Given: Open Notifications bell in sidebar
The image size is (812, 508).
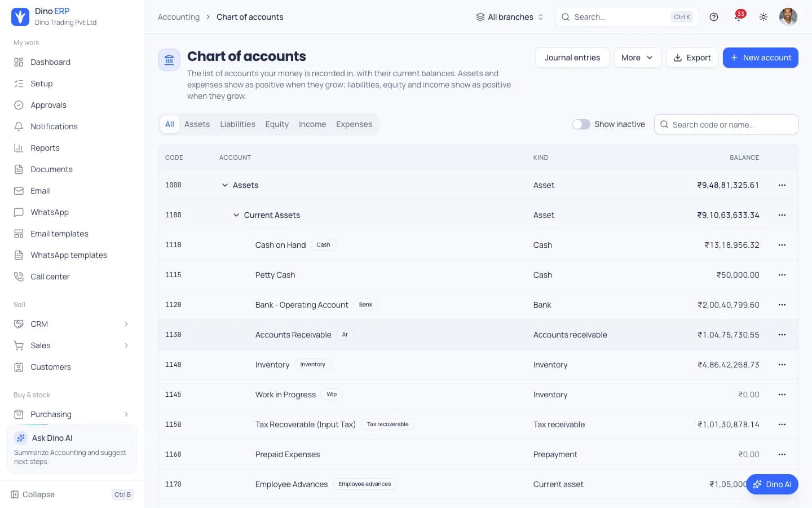Looking at the screenshot, I should tap(19, 126).
